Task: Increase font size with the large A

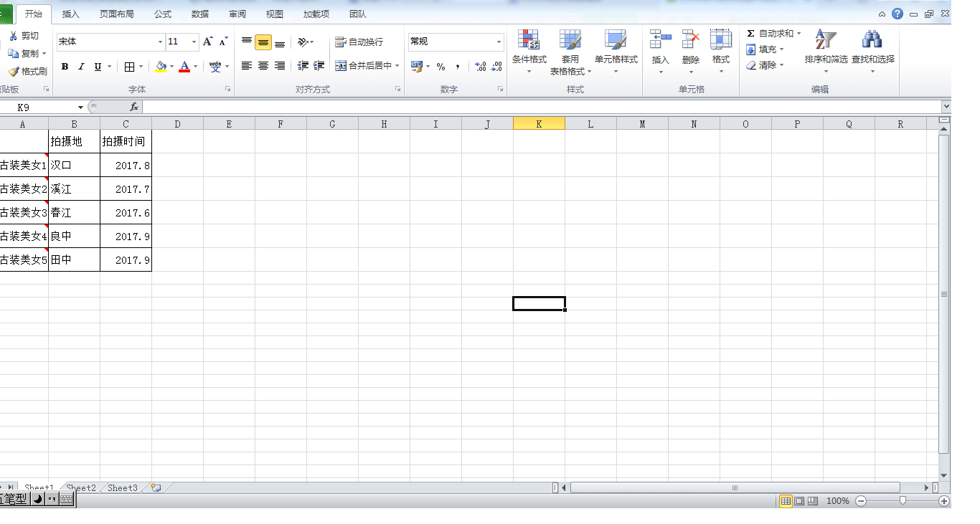Action: (207, 42)
